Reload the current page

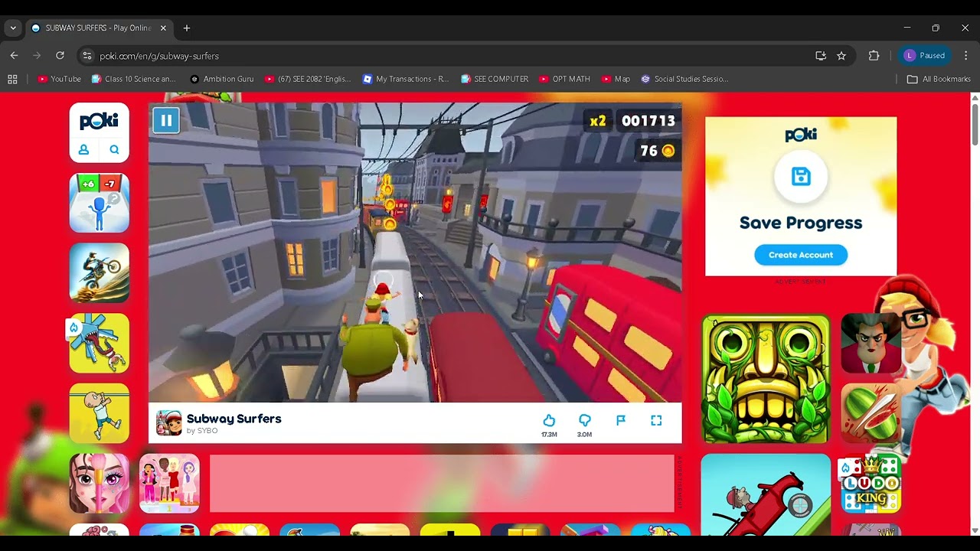coord(60,55)
